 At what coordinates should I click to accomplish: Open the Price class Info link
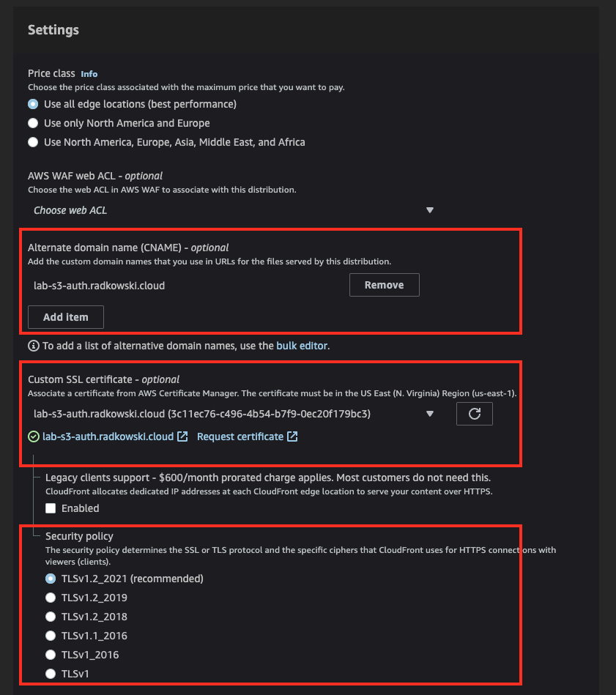pos(89,74)
